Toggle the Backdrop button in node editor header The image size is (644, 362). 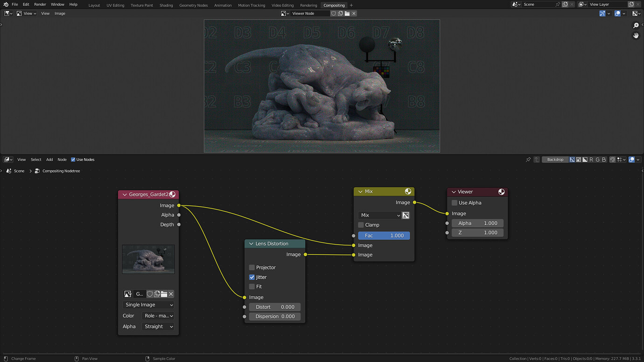(x=555, y=160)
